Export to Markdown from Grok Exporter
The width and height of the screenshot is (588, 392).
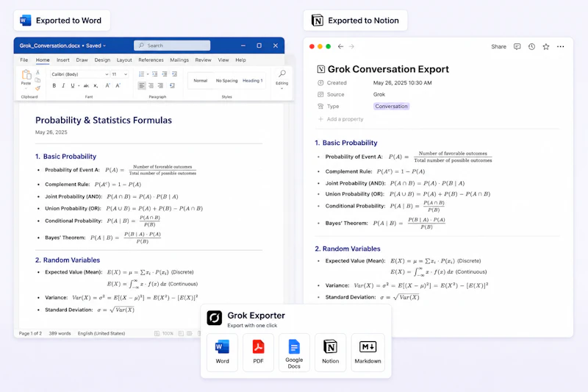click(368, 352)
